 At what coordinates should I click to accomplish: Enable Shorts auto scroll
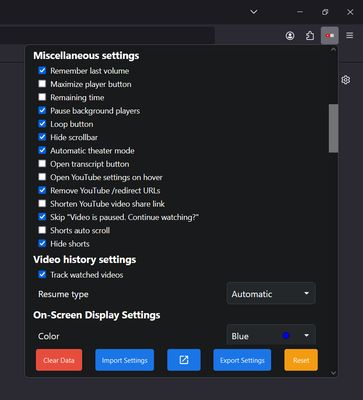(x=42, y=230)
